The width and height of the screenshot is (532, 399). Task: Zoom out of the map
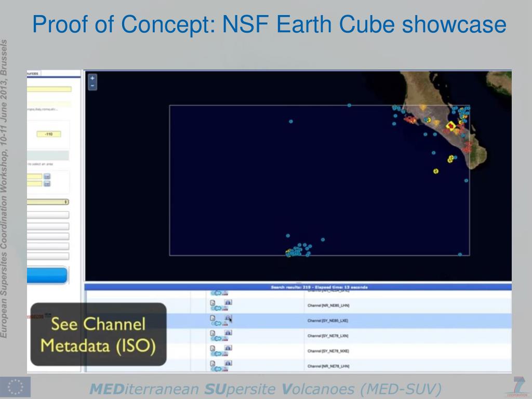click(92, 86)
